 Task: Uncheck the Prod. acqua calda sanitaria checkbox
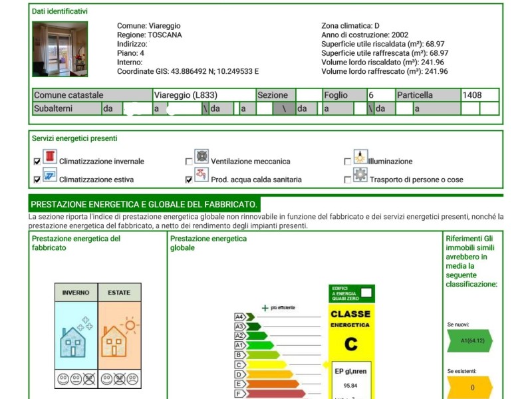[x=189, y=180]
